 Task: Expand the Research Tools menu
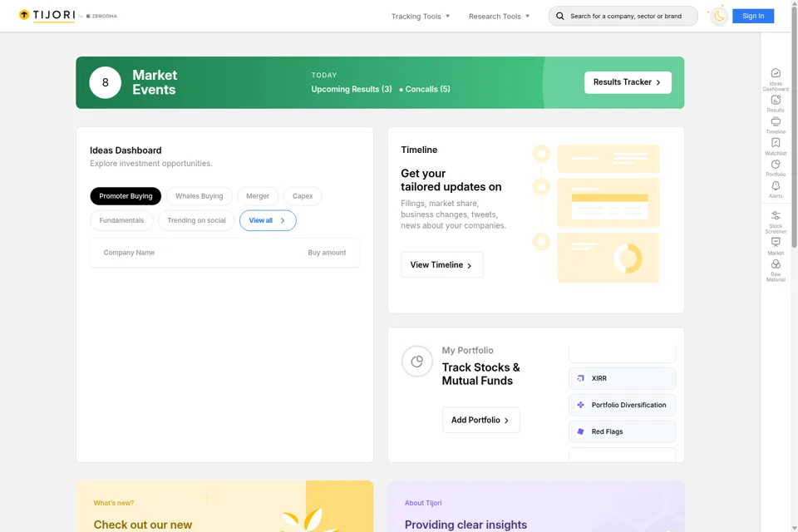click(500, 17)
